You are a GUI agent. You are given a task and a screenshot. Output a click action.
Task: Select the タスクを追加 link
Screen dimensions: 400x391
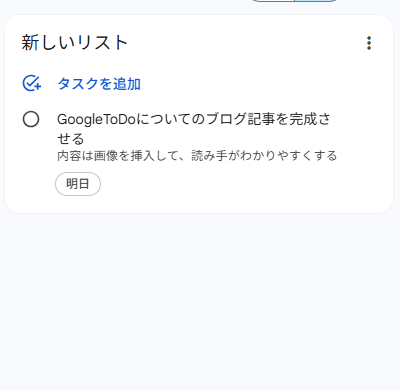pos(99,84)
